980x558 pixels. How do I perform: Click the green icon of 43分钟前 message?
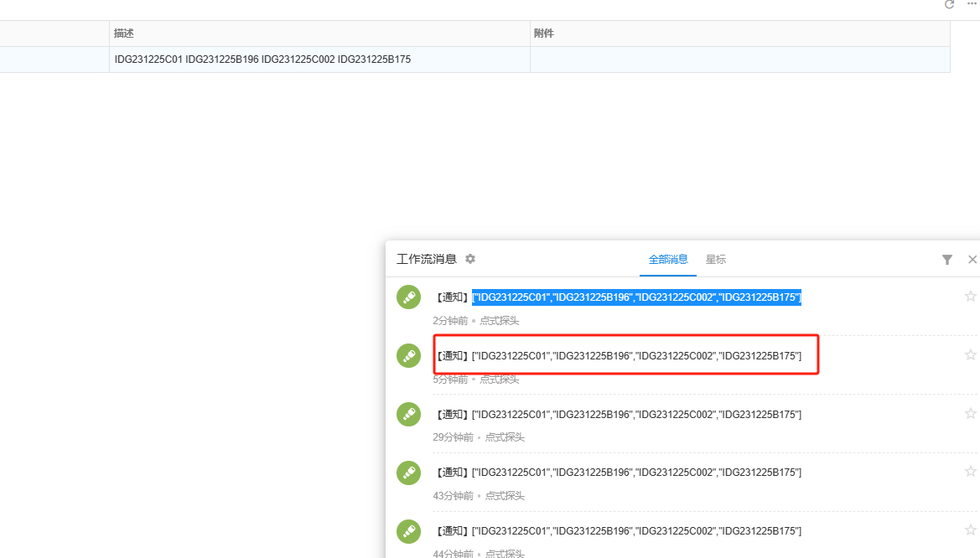[409, 473]
